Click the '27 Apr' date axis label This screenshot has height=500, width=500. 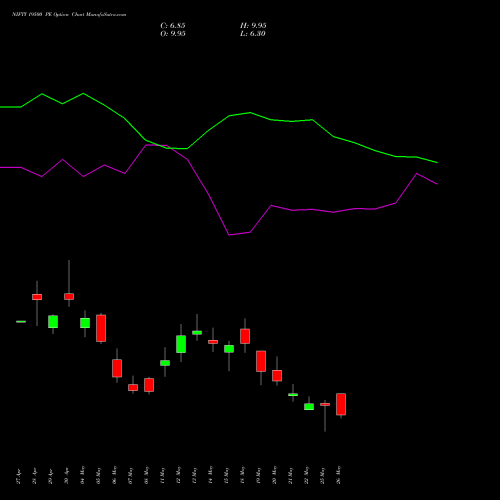click(x=19, y=476)
